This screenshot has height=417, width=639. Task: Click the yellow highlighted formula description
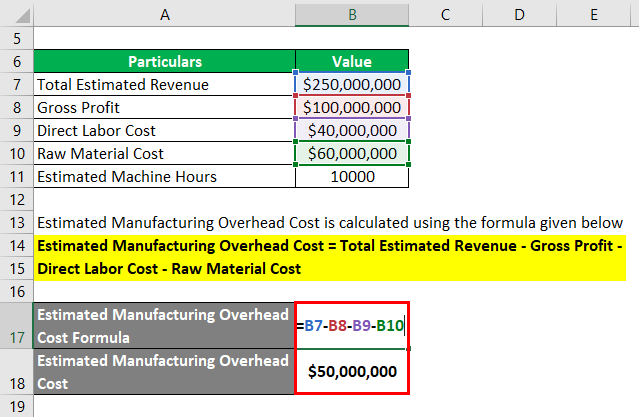point(330,256)
